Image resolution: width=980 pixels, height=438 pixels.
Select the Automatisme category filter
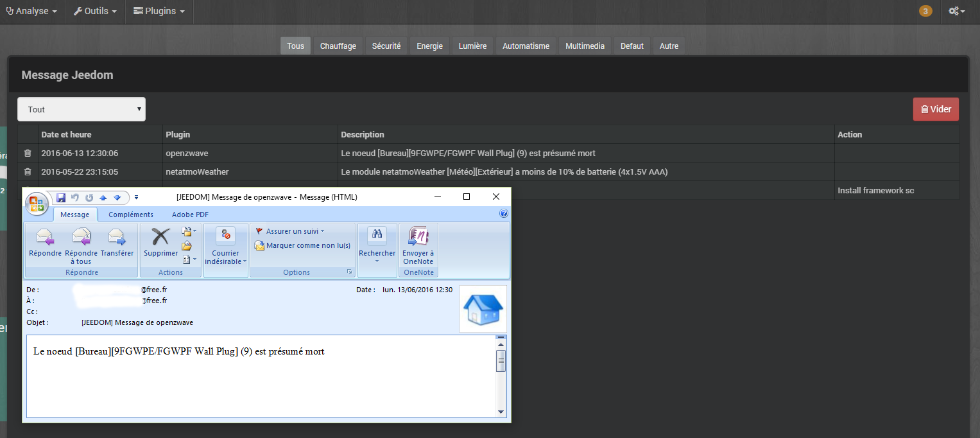[x=526, y=46]
